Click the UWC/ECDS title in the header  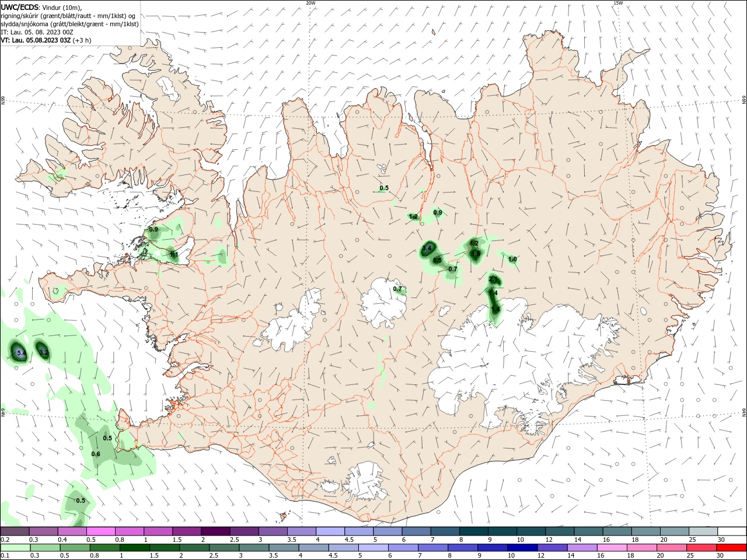pos(20,7)
